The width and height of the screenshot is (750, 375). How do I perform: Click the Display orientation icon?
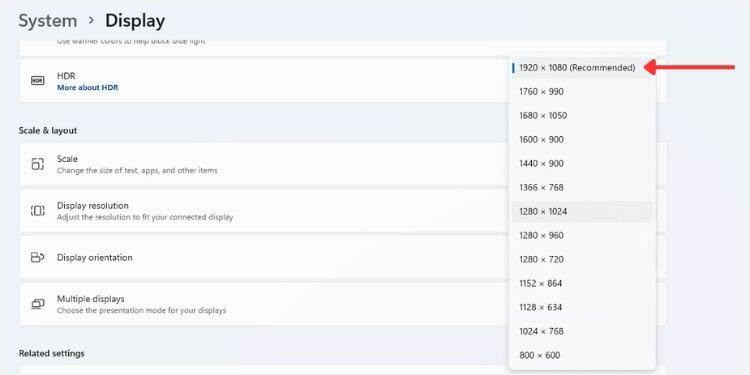tap(37, 257)
